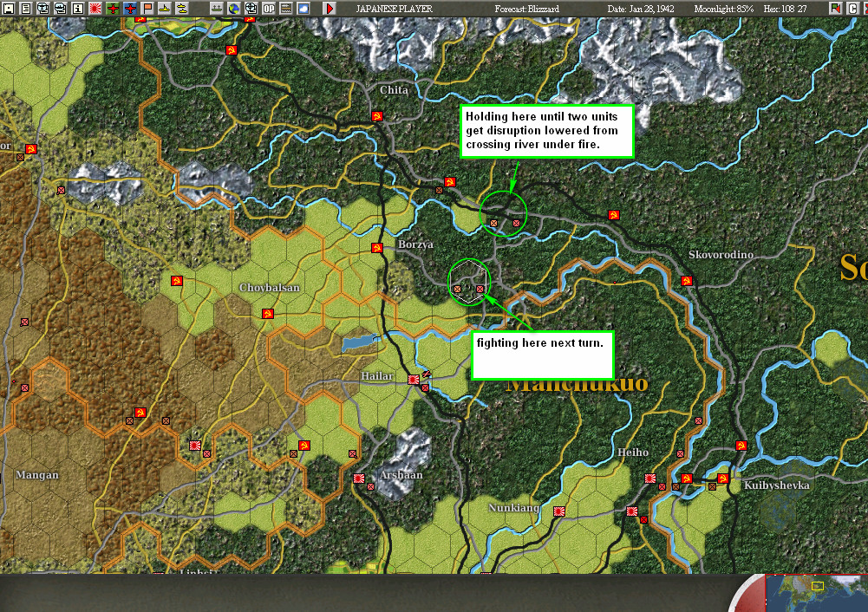Select the Soviet base flag north of Chita

click(x=232, y=50)
